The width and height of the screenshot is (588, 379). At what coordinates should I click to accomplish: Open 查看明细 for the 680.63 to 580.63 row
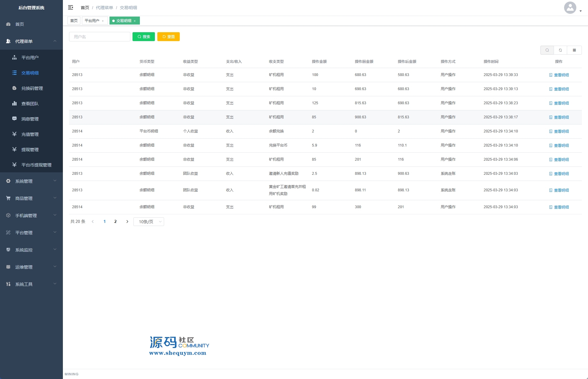(x=559, y=75)
